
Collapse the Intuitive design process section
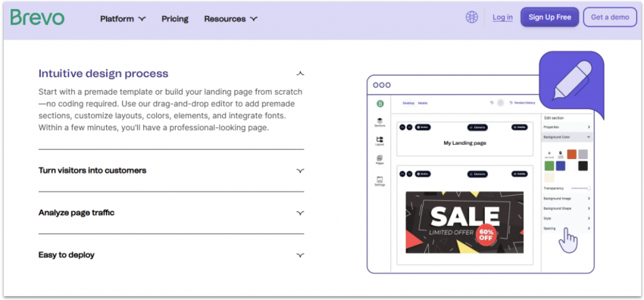pyautogui.click(x=300, y=74)
